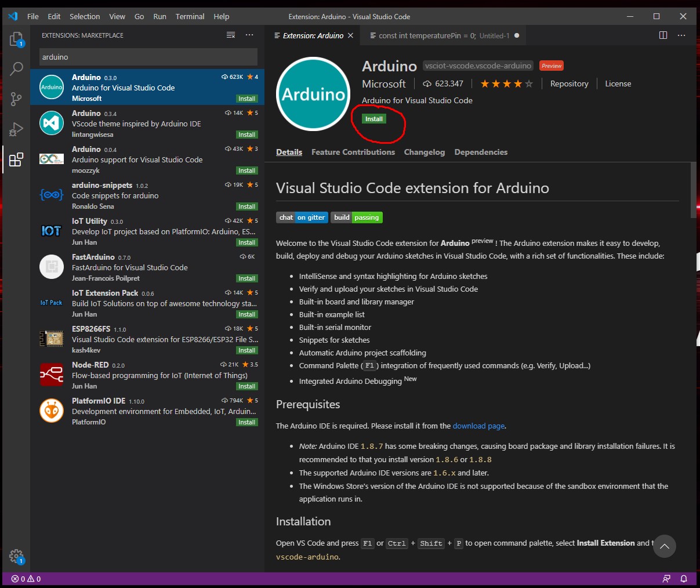The height and width of the screenshot is (588, 700).
Task: Select the Extensions icon in the activity bar
Action: [16, 159]
